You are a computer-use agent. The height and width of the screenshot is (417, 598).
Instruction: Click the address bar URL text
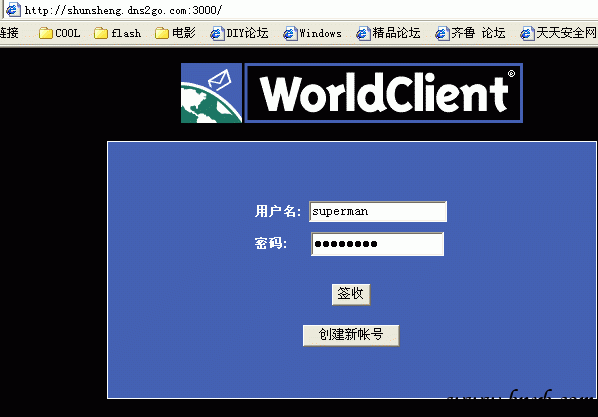[x=123, y=10]
